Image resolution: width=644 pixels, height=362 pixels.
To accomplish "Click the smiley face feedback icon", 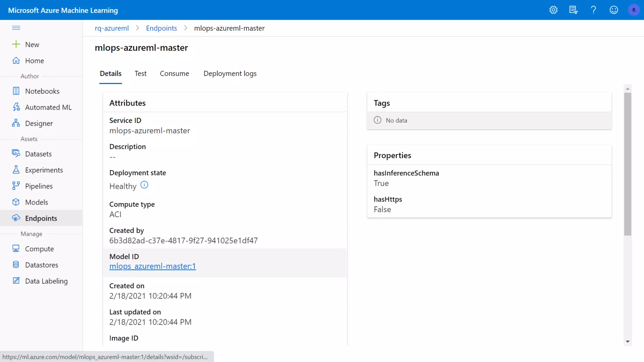I will (x=613, y=10).
